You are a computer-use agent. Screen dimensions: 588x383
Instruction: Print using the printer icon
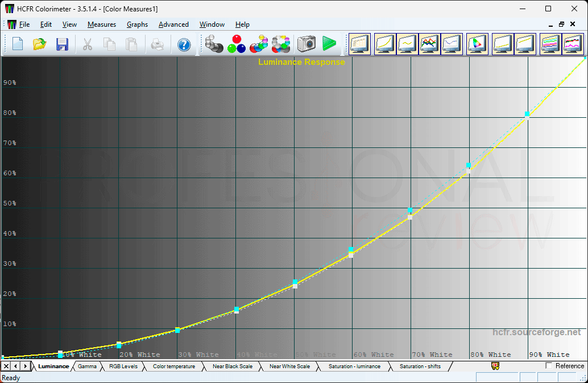coord(158,44)
